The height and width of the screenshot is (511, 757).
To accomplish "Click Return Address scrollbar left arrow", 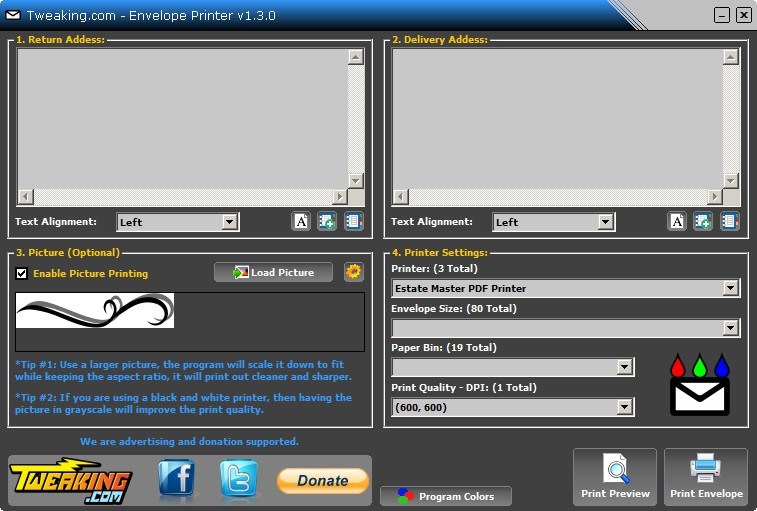I will click(x=26, y=197).
